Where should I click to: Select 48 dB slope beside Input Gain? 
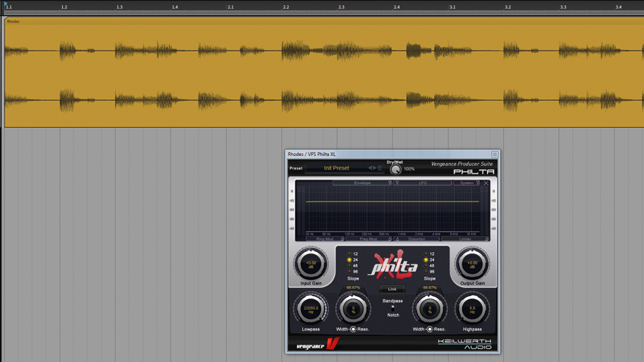pyautogui.click(x=349, y=266)
